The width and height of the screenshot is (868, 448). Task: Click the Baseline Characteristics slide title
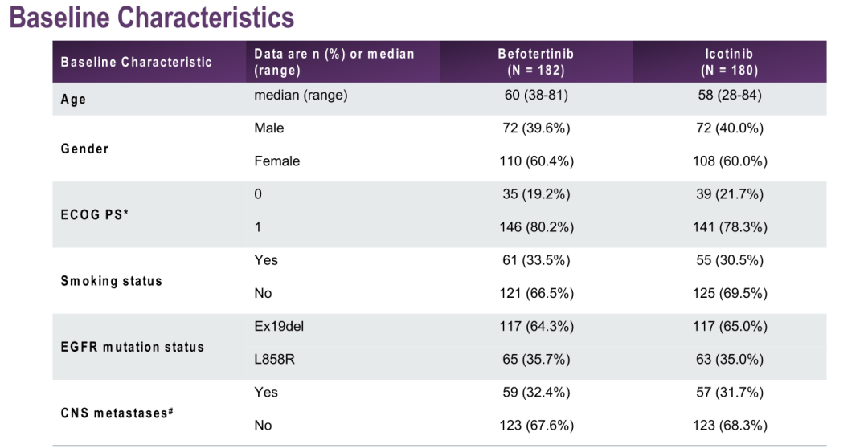pos(152,18)
